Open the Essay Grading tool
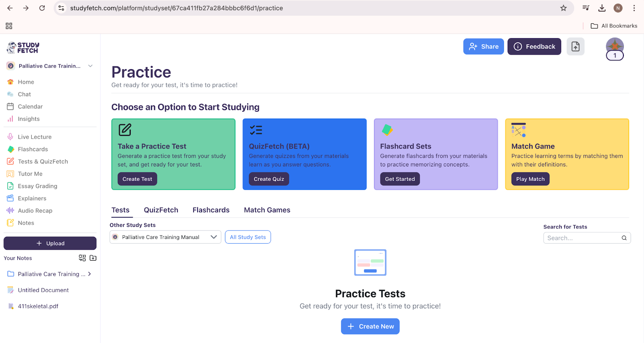Image resolution: width=644 pixels, height=343 pixels. coord(37,186)
